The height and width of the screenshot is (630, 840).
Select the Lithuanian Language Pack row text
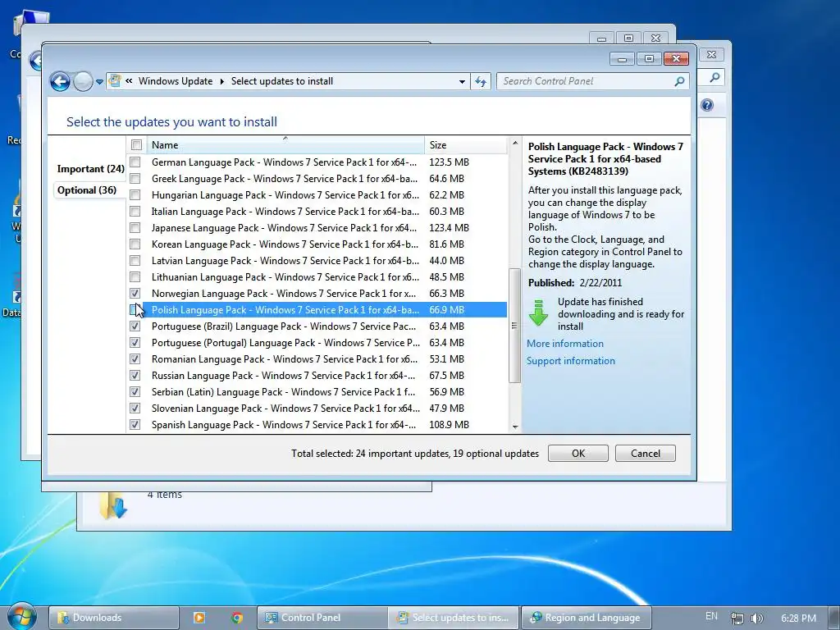pos(285,277)
